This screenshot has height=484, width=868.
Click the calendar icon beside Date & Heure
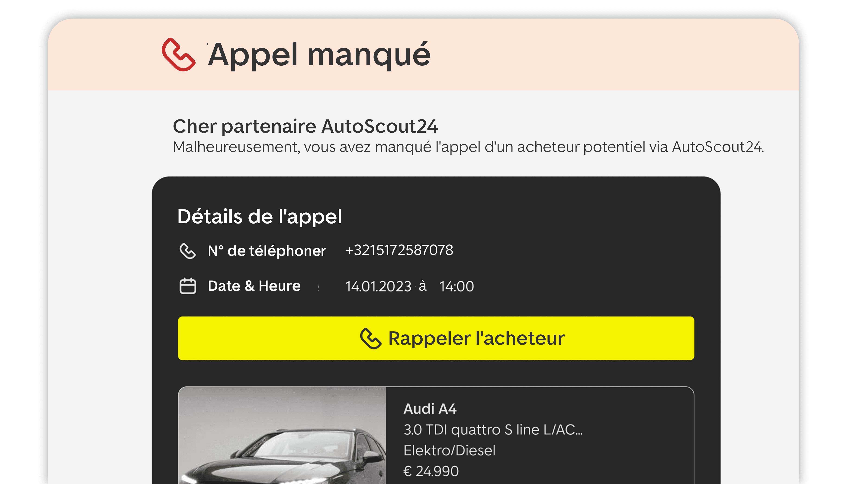point(188,286)
